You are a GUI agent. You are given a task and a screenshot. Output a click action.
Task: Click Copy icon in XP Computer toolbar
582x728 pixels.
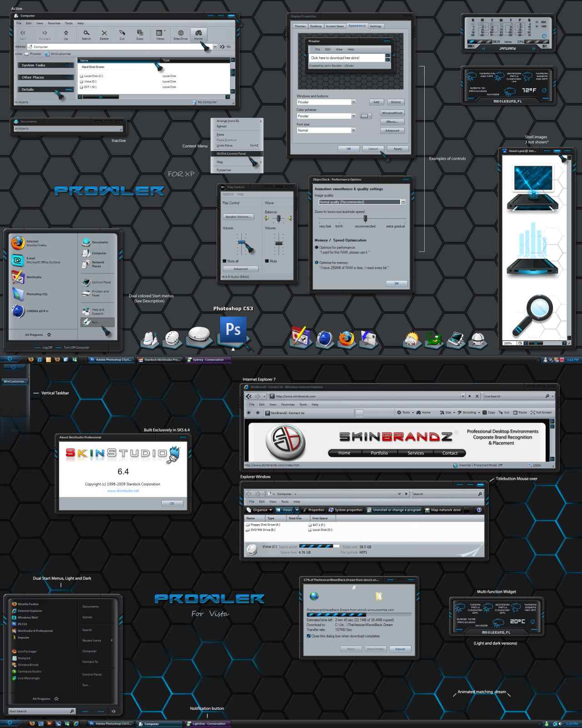click(140, 33)
